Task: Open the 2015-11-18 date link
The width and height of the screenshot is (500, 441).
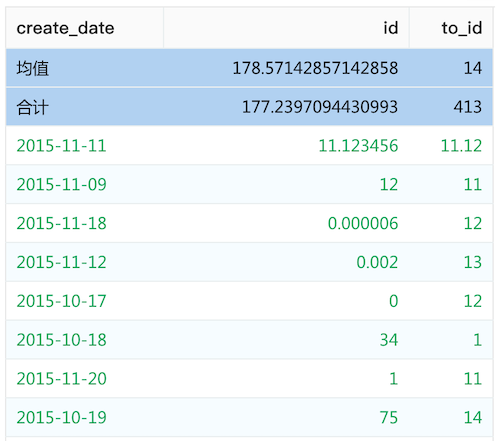Action: (x=62, y=223)
